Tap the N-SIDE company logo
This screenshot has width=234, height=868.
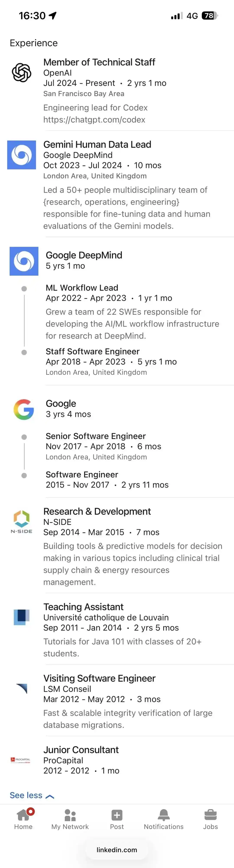[21, 522]
